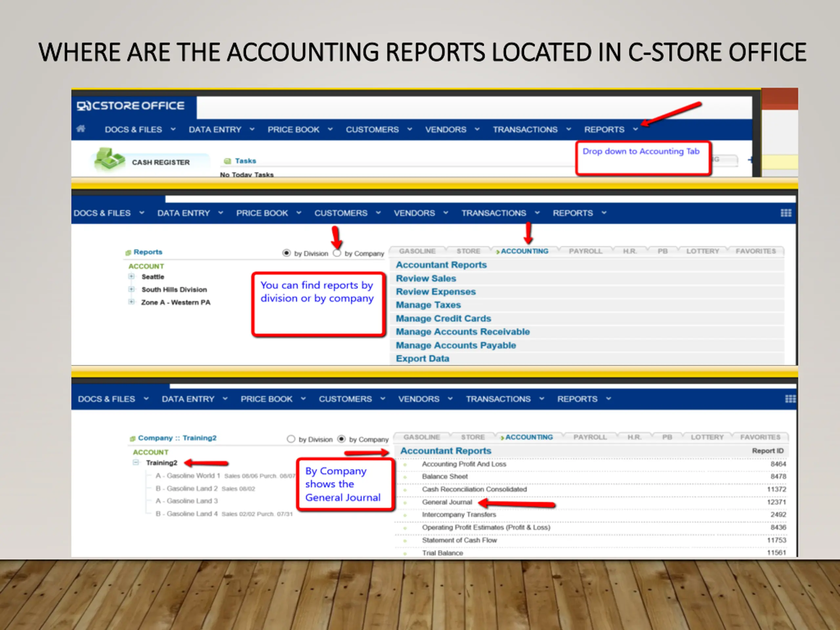
Task: Click the Tasks icon beside the Tasks heading
Action: click(x=227, y=161)
